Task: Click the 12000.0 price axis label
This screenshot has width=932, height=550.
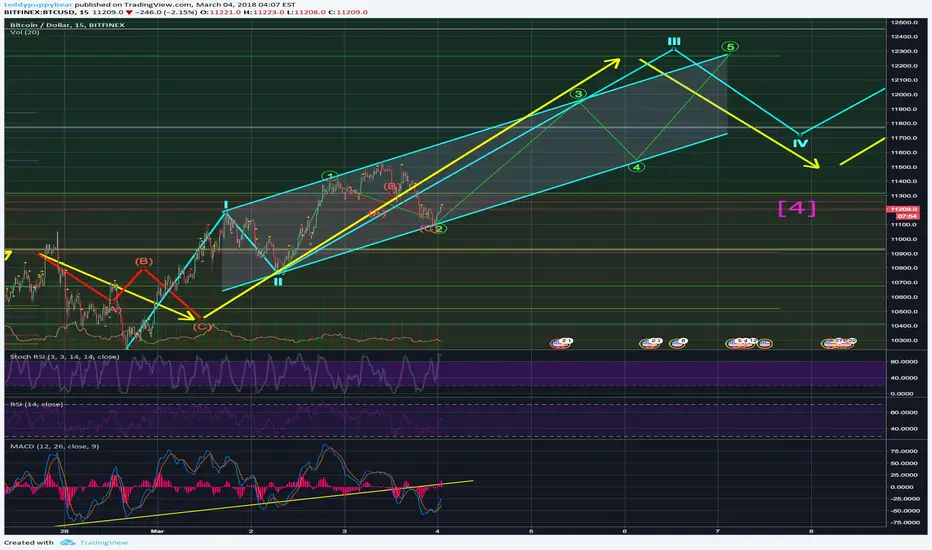Action: pos(904,95)
